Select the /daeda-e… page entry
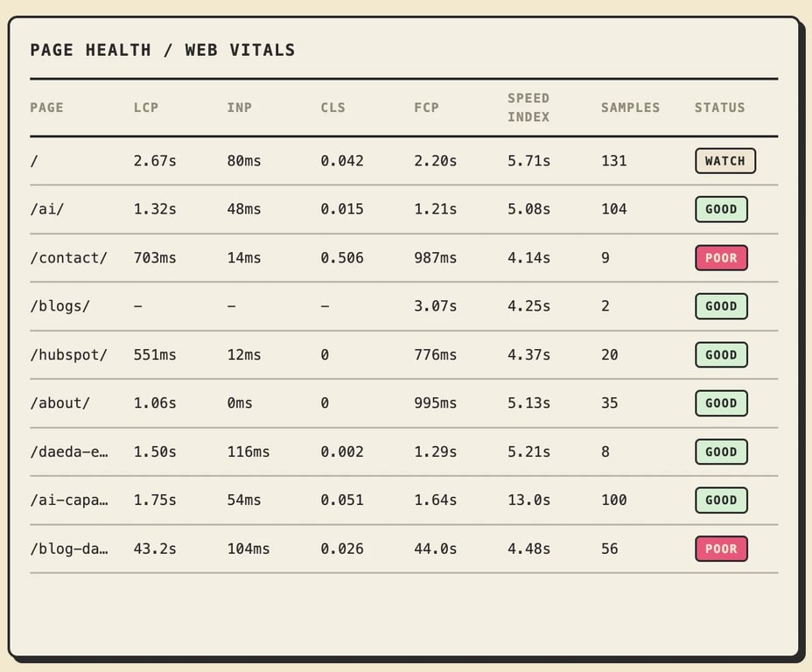Screen dimensions: 812x672 pyautogui.click(x=69, y=452)
